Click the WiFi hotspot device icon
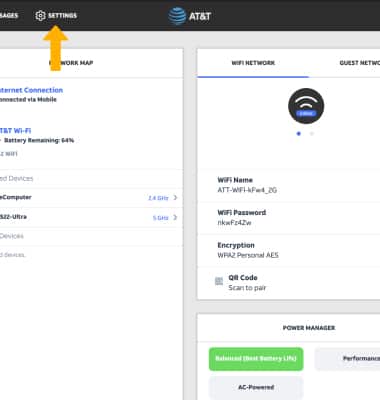Image resolution: width=380 pixels, height=400 pixels. (x=306, y=106)
